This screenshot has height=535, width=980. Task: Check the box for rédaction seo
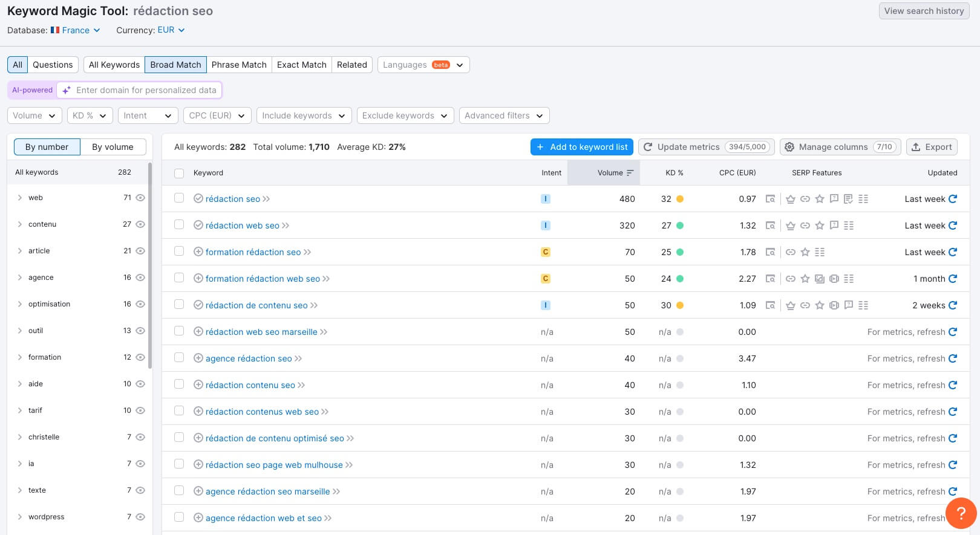[179, 198]
